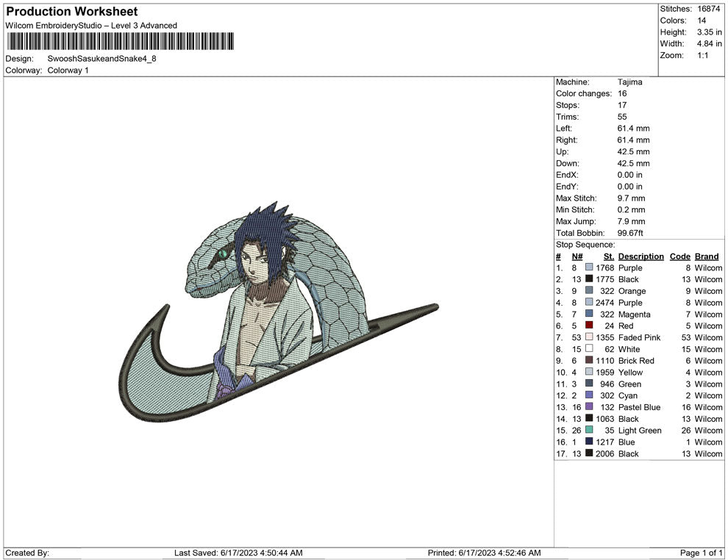Click the Production Worksheet title
Screen dimensions: 728x560
(72, 12)
